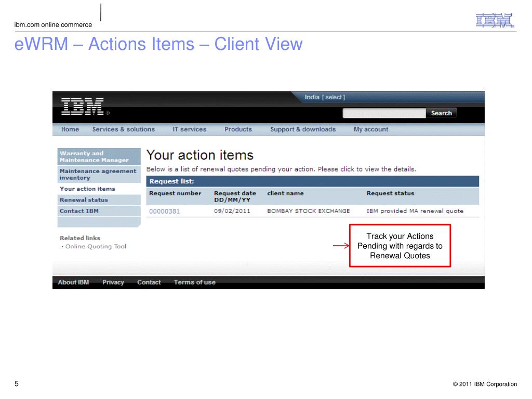
Task: Click the client name column header
Action: click(x=285, y=193)
